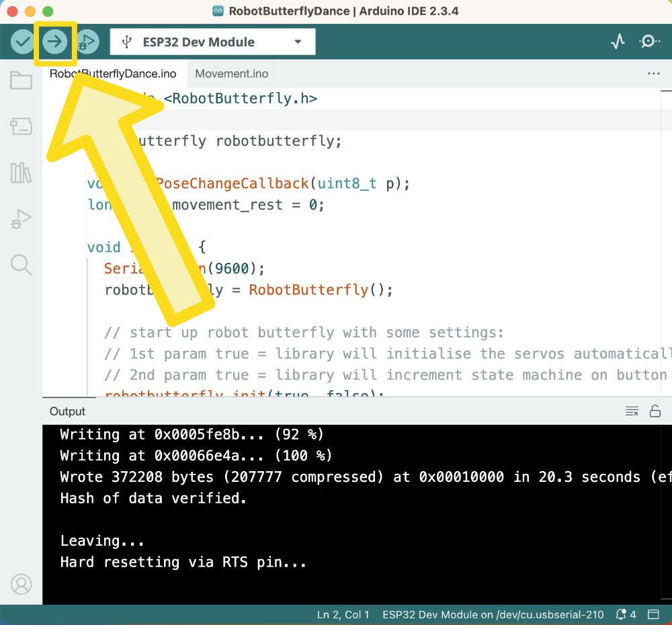Toggle the bottom panel from status bar
Image resolution: width=672 pixels, height=625 pixels.
click(653, 614)
